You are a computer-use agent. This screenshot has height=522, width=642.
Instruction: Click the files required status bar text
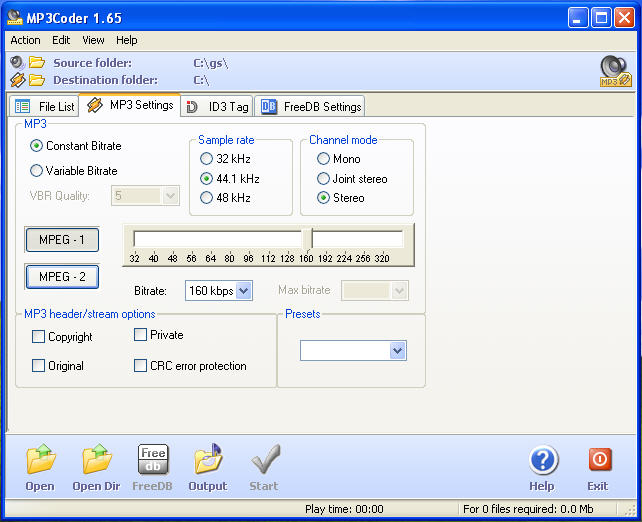click(x=528, y=509)
